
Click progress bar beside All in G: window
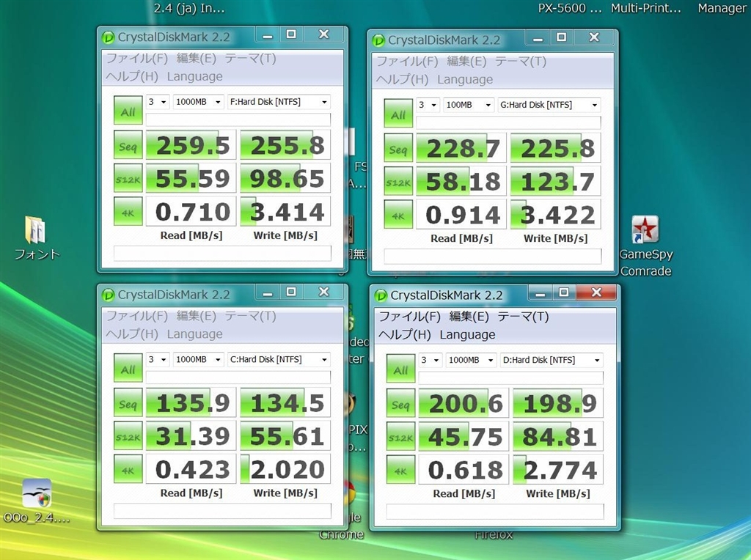pyautogui.click(x=508, y=122)
